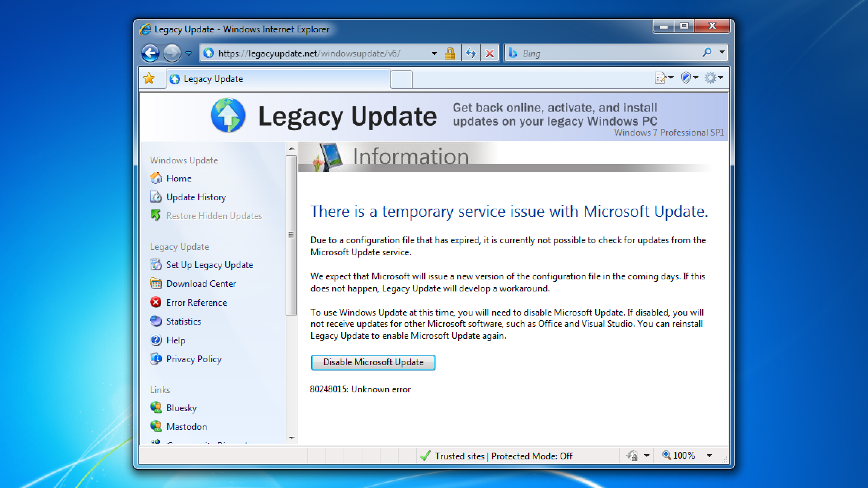
Task: Open the Error Reference sidebar link
Action: pyautogui.click(x=196, y=303)
